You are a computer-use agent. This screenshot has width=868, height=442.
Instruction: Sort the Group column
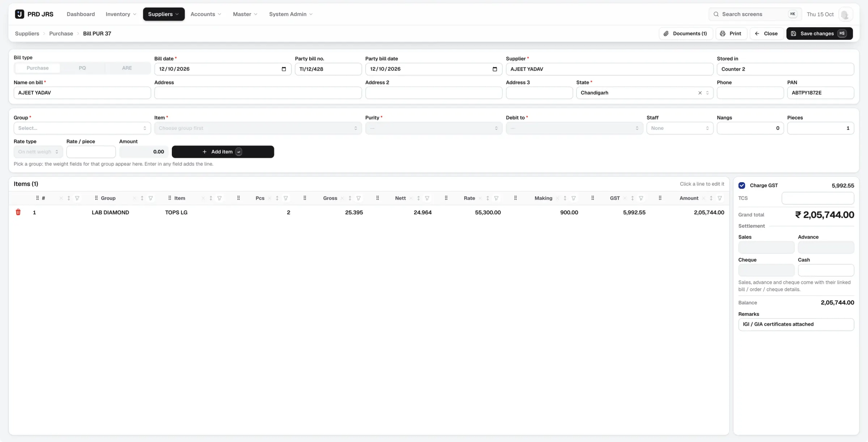pyautogui.click(x=142, y=198)
